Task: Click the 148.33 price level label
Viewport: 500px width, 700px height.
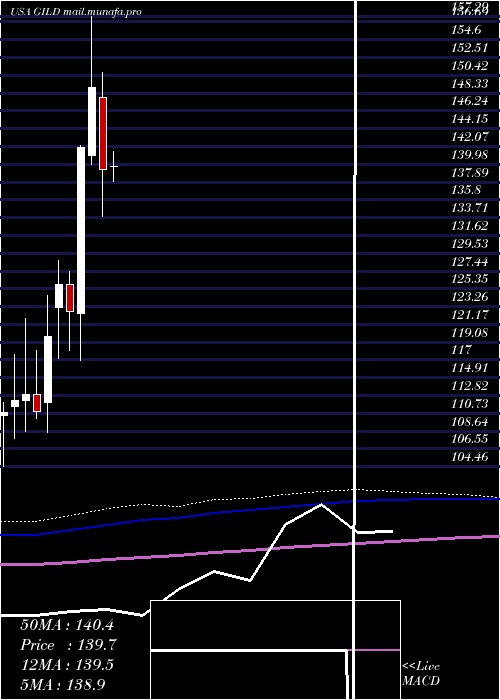Action: click(x=469, y=83)
